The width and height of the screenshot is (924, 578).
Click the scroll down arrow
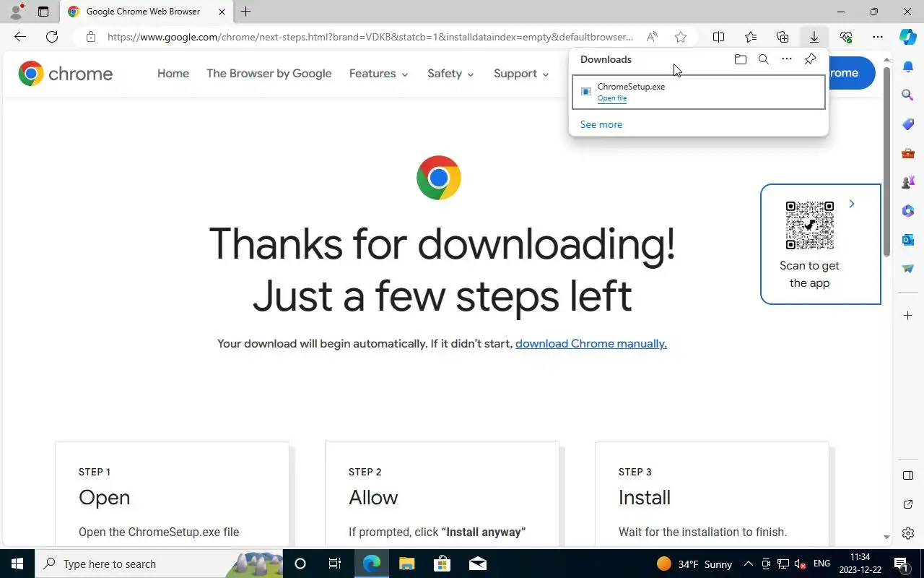[x=887, y=538]
